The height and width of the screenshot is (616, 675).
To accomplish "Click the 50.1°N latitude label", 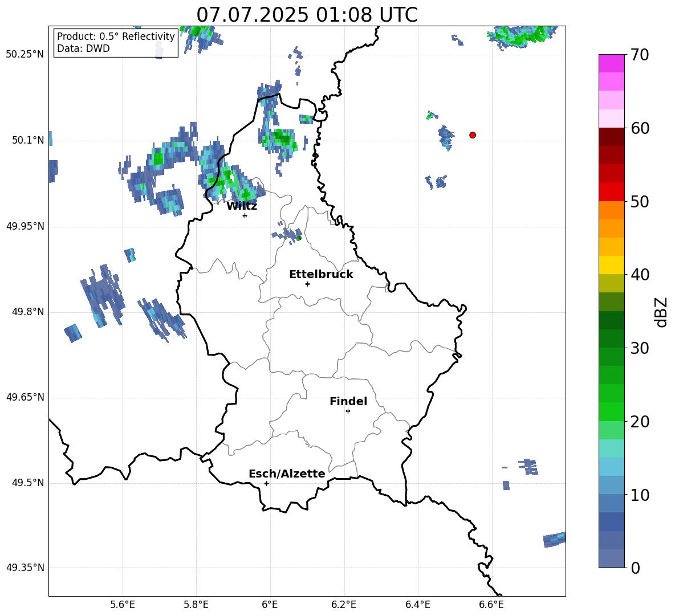I will 28,140.
